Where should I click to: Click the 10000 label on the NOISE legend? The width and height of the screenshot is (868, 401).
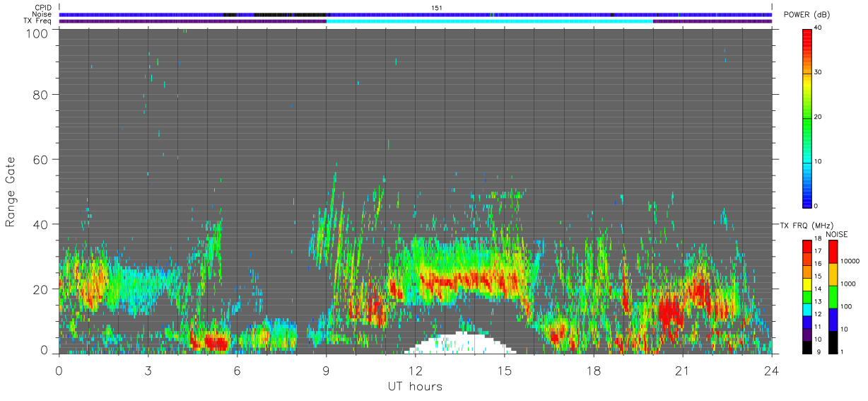click(x=848, y=261)
